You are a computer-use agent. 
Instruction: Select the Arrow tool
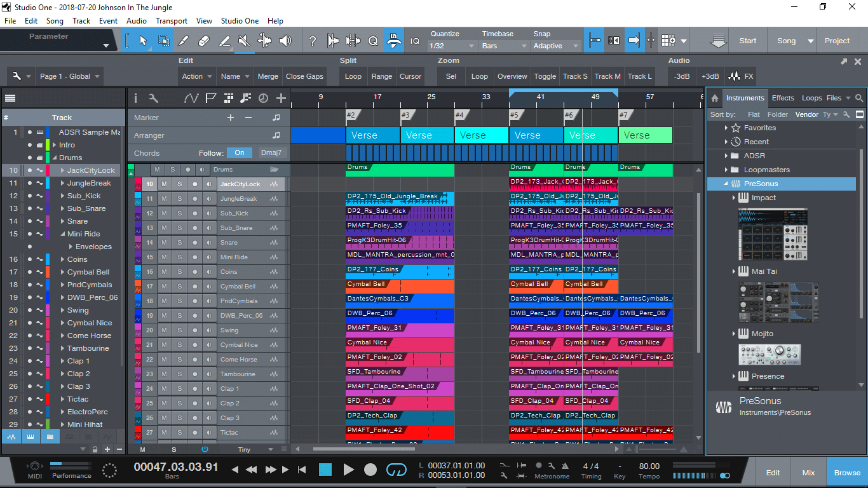[x=142, y=41]
